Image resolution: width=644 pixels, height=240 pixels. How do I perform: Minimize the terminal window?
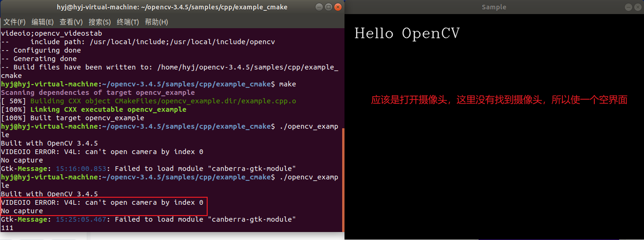(x=319, y=7)
